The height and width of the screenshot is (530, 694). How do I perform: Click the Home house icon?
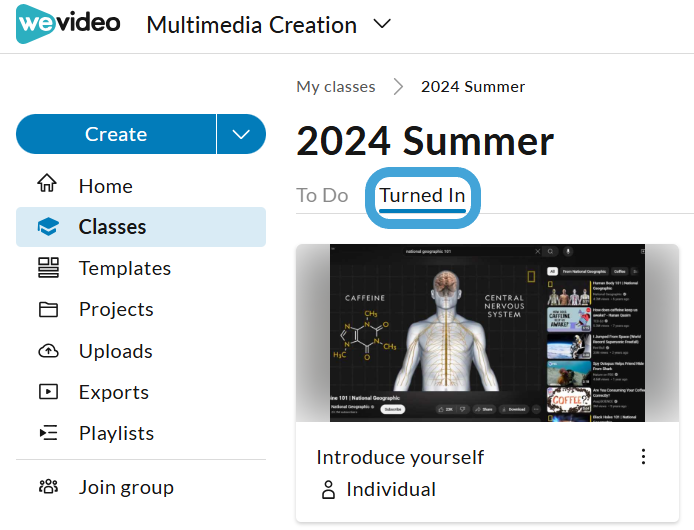[x=47, y=183]
